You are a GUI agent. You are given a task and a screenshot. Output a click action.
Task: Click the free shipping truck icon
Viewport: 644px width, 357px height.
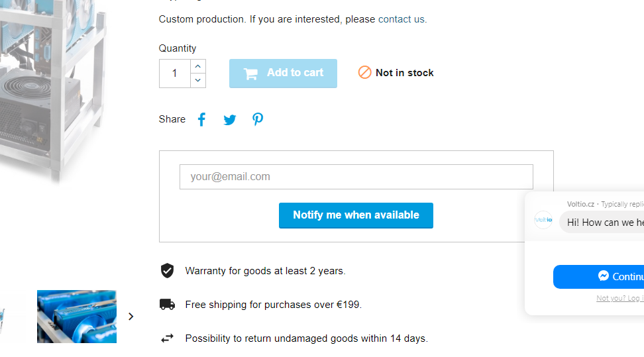pyautogui.click(x=167, y=305)
